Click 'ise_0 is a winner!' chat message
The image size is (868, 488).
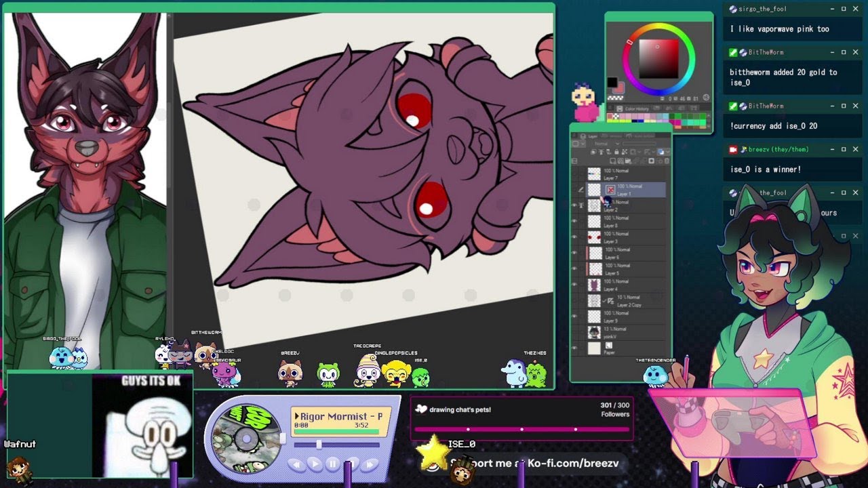(x=765, y=169)
